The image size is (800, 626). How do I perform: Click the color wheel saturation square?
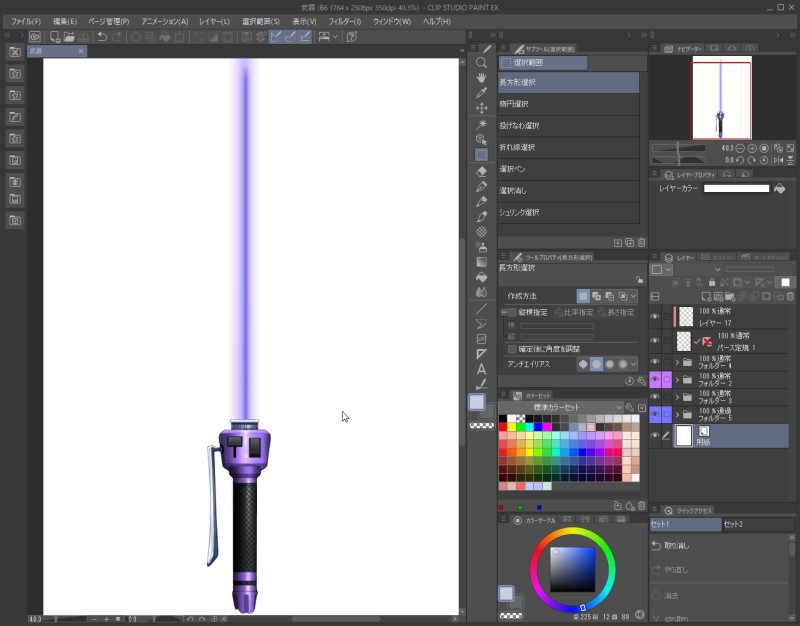coord(572,569)
